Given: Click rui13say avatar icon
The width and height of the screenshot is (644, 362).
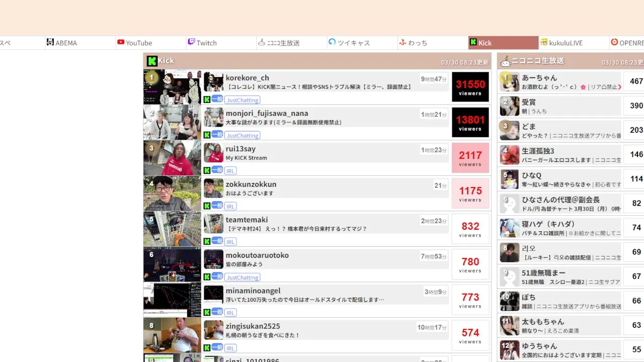Looking at the screenshot, I should pyautogui.click(x=213, y=153).
